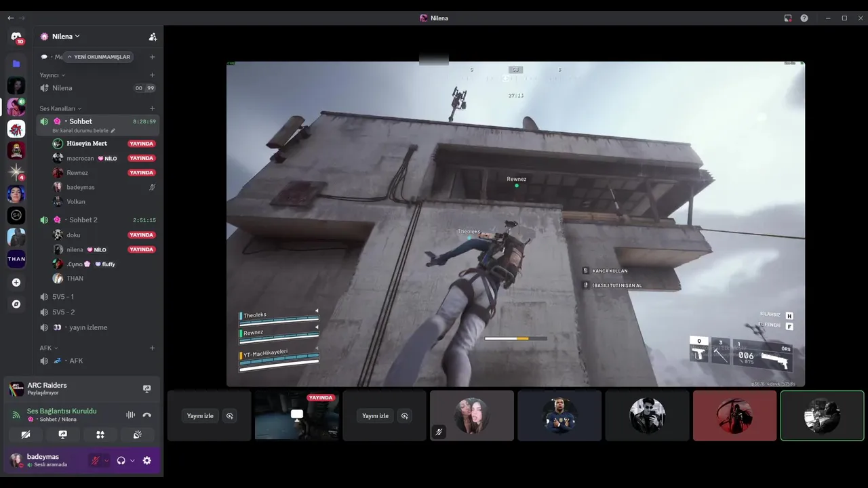This screenshot has width=868, height=488.
Task: Click pop-out icon beside first Yayını izle
Action: coord(230,415)
